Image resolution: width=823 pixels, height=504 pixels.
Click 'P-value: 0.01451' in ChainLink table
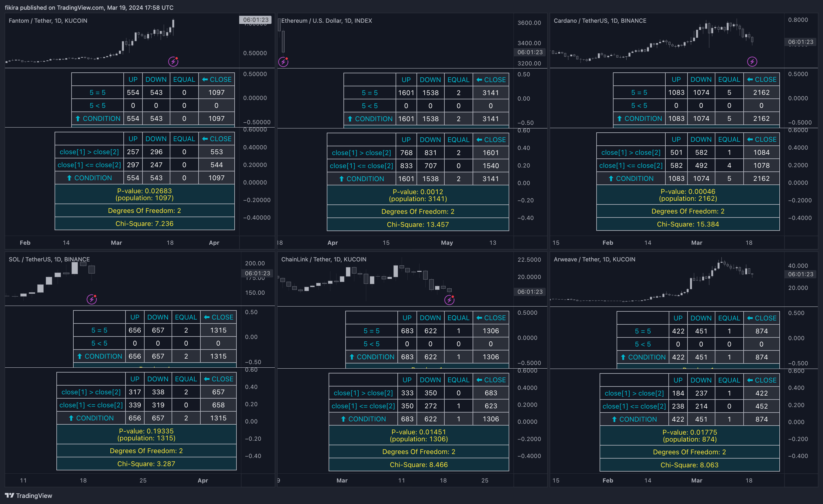point(419,432)
